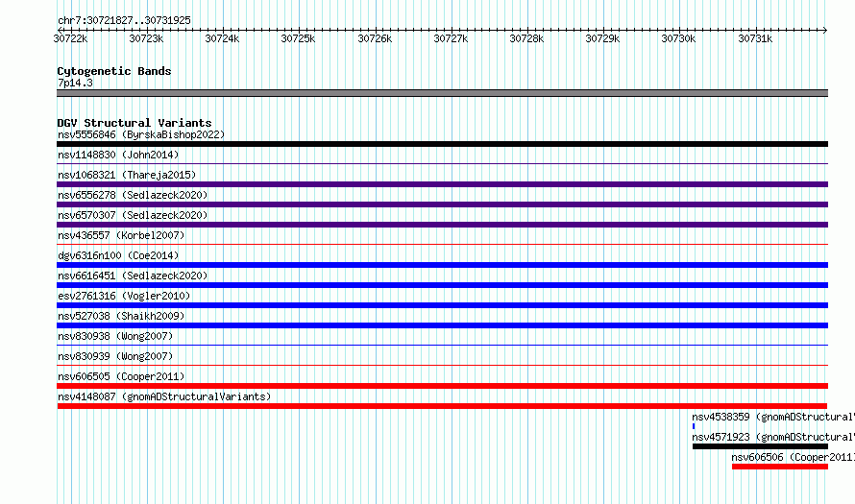Click the 7p14.3 band label
This screenshot has width=855, height=504.
(x=75, y=83)
